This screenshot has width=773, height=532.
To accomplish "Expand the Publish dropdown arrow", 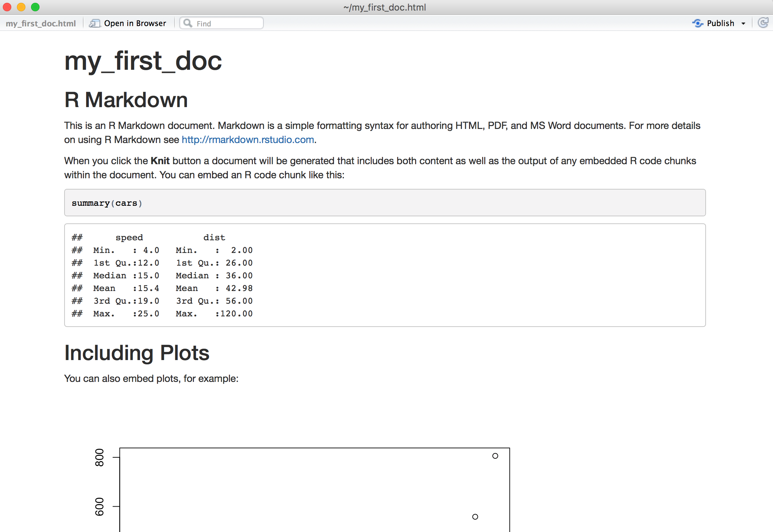I will click(743, 24).
